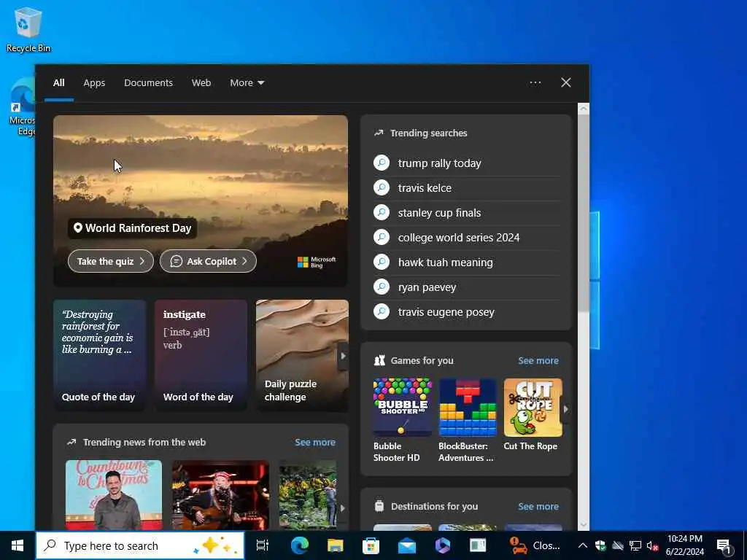
Task: Show more games with the arrow
Action: tap(565, 409)
